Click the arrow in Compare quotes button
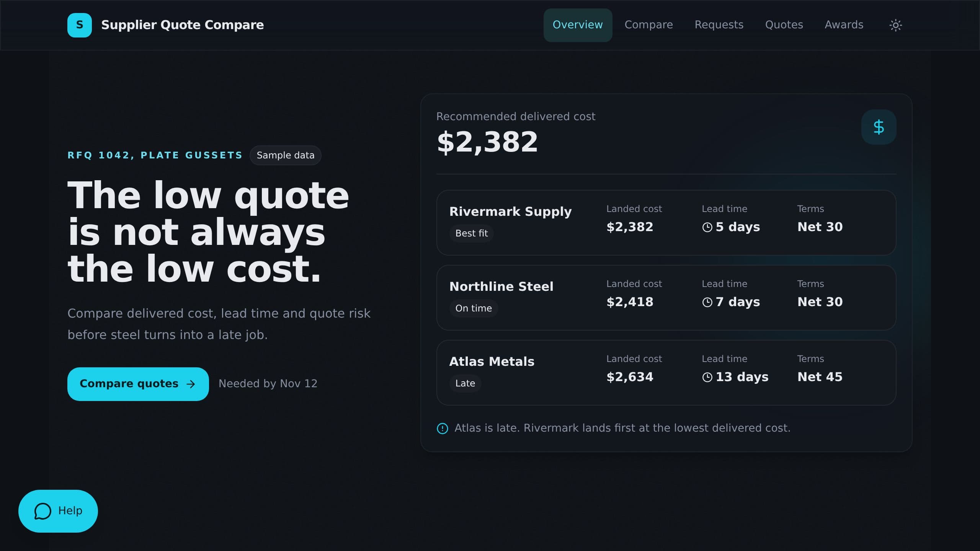Viewport: 980px width, 551px height. [x=191, y=384]
